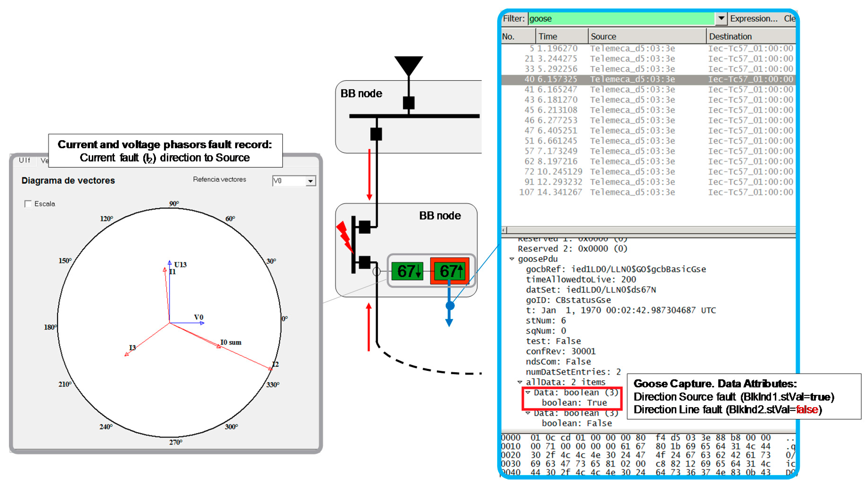Click the breaker square below top busbar
Viewport: 868px width, 488px height.
pyautogui.click(x=376, y=134)
